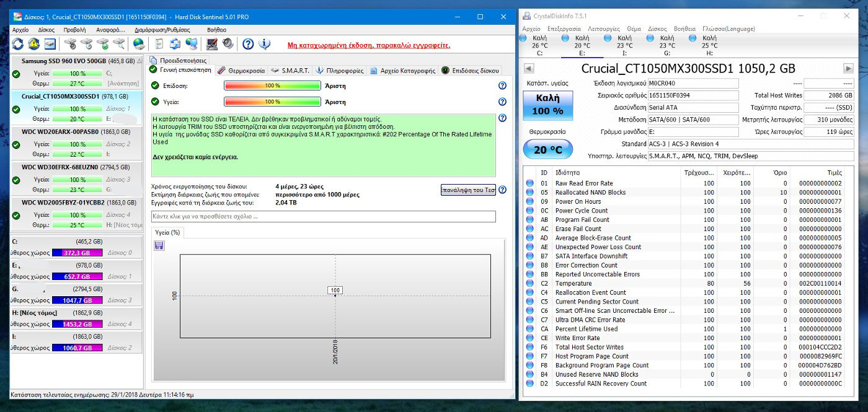
Task: Open Λειτουργίες menu in CrystalDiskInfo
Action: click(x=604, y=28)
